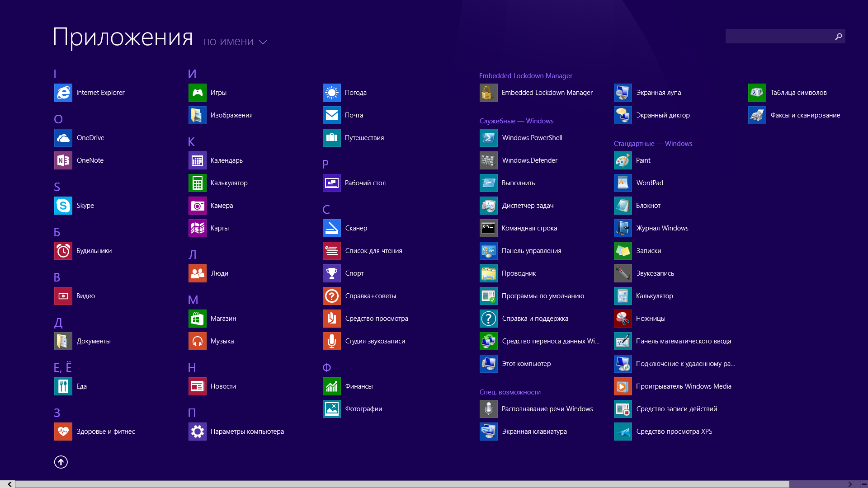Image resolution: width=868 pixels, height=488 pixels.
Task: Open 'Экранная клавиатура' label
Action: tap(534, 432)
